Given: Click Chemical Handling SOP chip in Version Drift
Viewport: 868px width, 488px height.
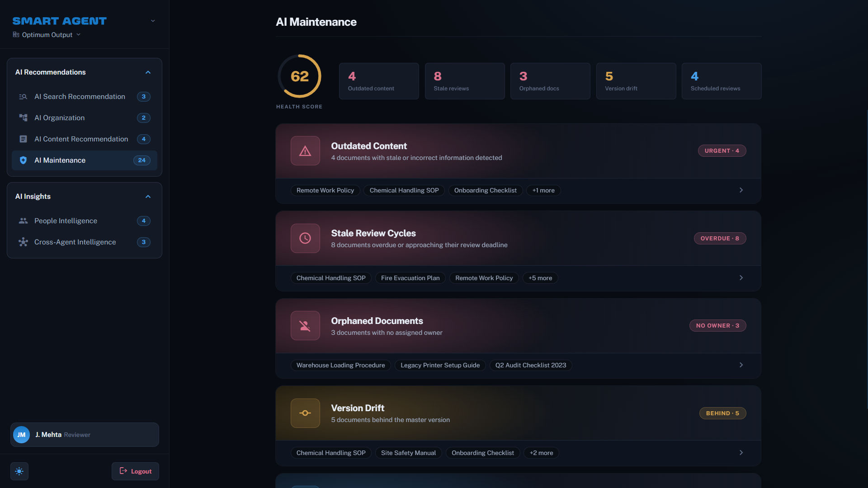Looking at the screenshot, I should tap(331, 453).
